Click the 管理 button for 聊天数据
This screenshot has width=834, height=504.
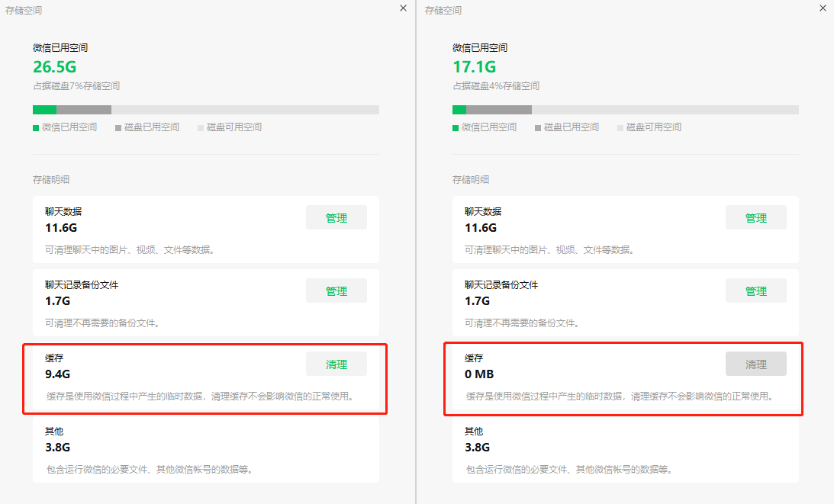coord(336,217)
